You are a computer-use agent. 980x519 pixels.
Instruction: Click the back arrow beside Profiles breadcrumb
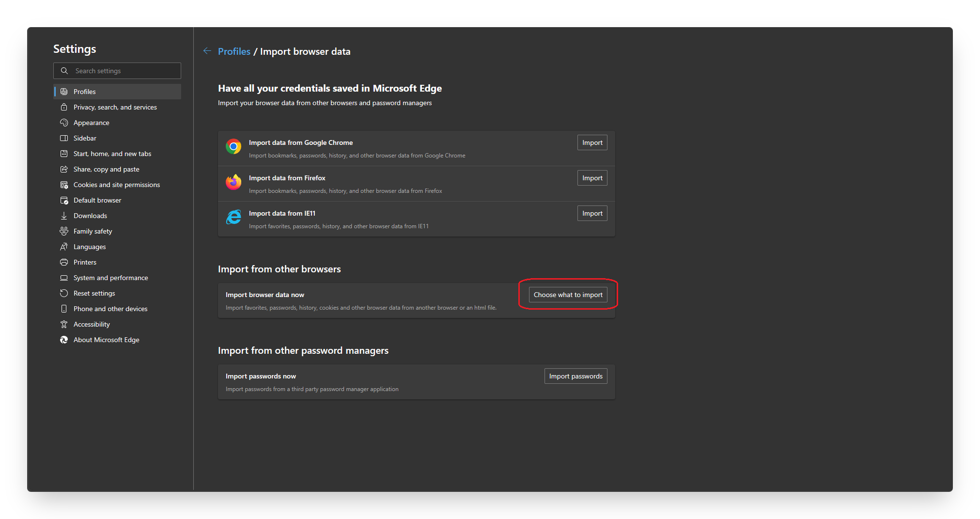(x=207, y=51)
